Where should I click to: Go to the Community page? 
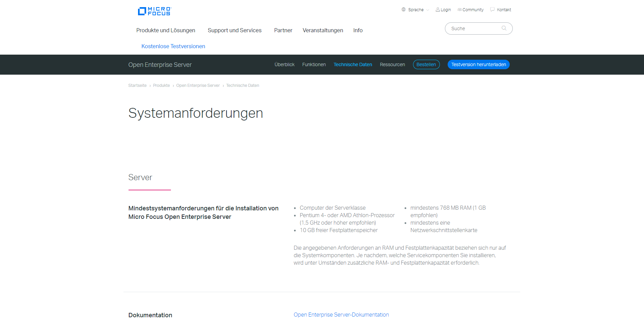point(473,10)
